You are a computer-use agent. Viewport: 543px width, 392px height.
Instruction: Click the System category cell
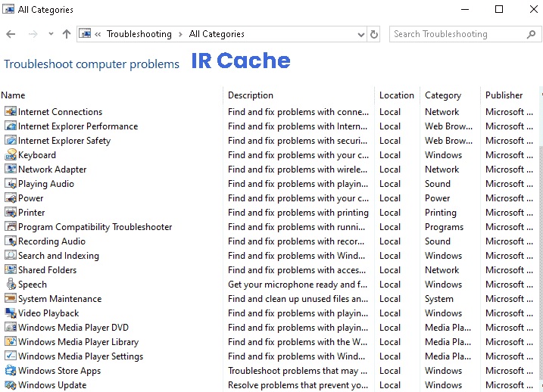click(438, 299)
